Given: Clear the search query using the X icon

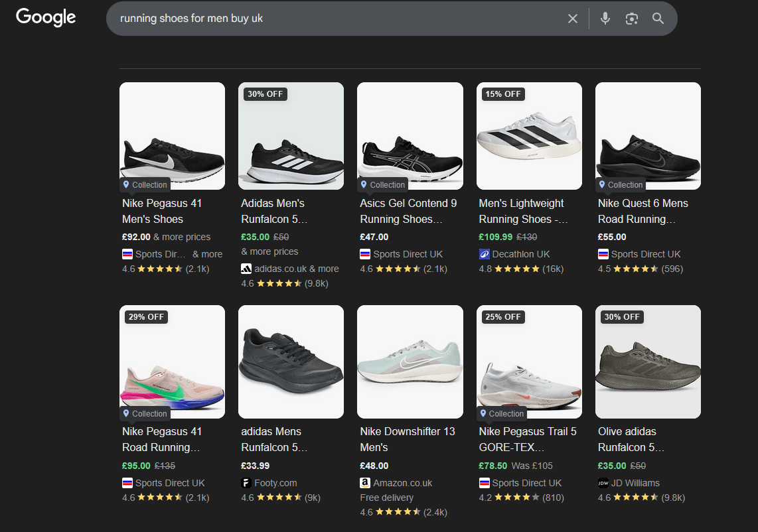Looking at the screenshot, I should pyautogui.click(x=572, y=18).
